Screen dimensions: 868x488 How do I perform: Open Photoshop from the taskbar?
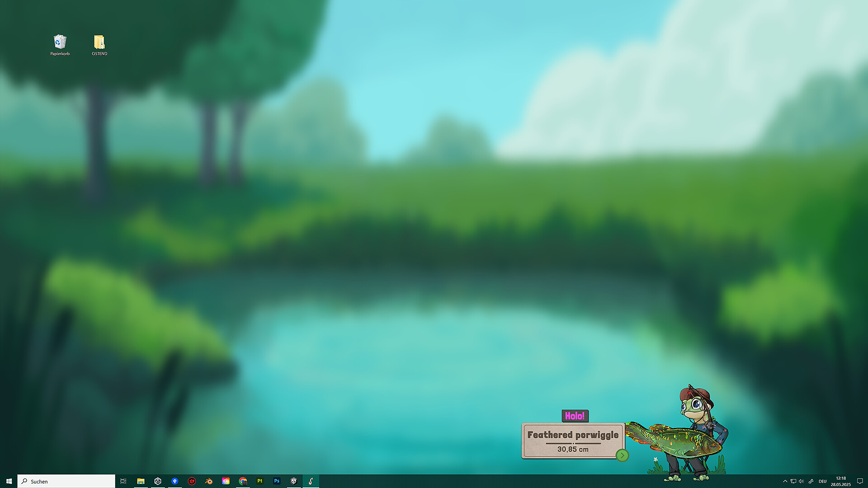pyautogui.click(x=276, y=481)
